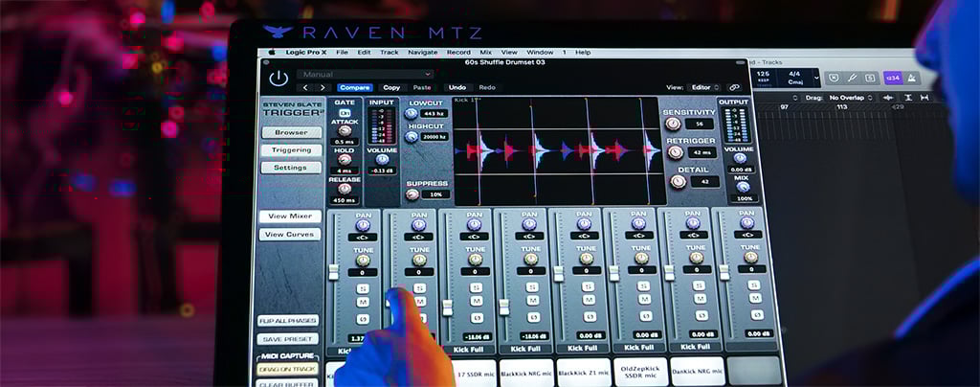
Task: Click the Drag On Track MIDI capture button
Action: (288, 370)
